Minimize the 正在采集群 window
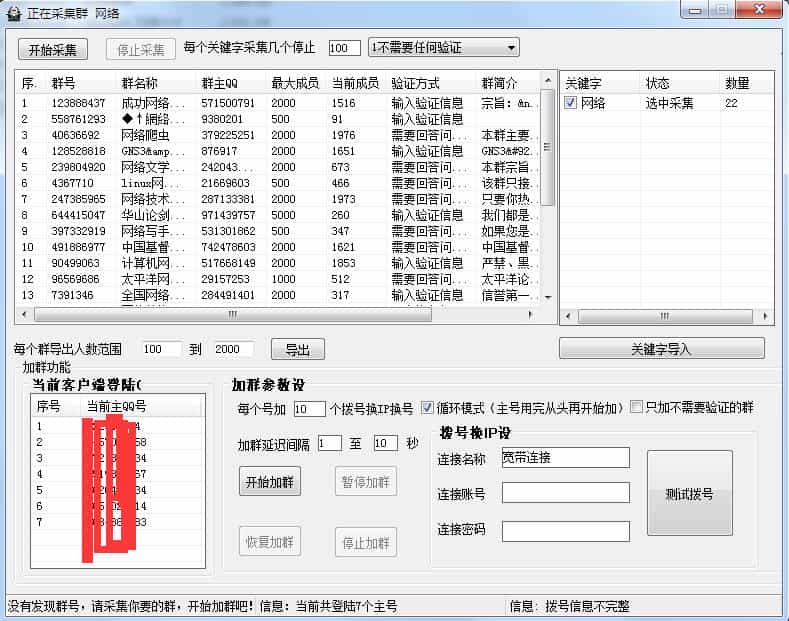The height and width of the screenshot is (621, 789). [x=695, y=10]
